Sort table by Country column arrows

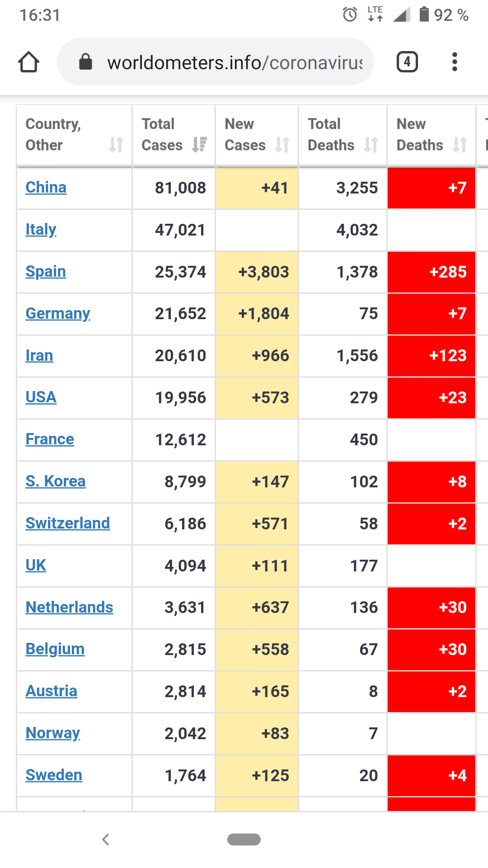click(x=116, y=145)
